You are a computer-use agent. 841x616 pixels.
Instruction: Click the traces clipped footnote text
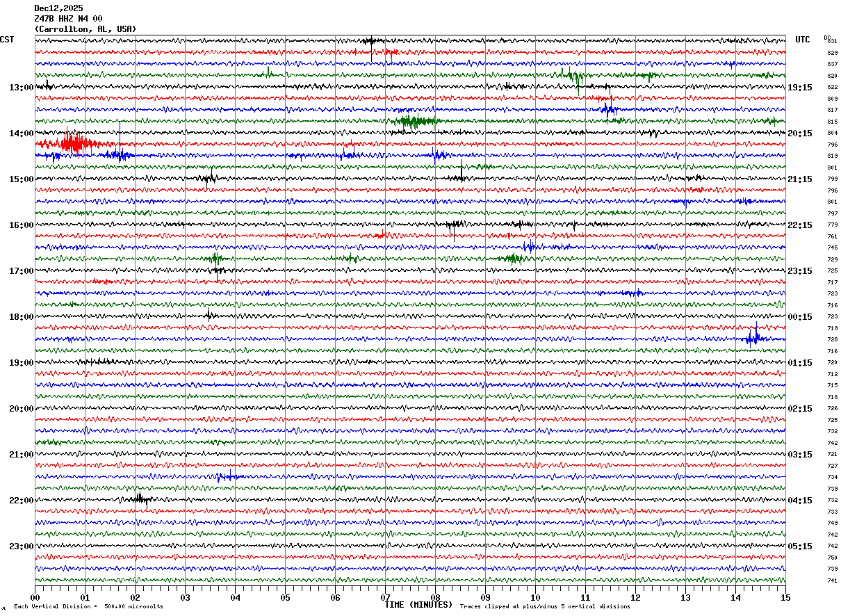pyautogui.click(x=545, y=607)
